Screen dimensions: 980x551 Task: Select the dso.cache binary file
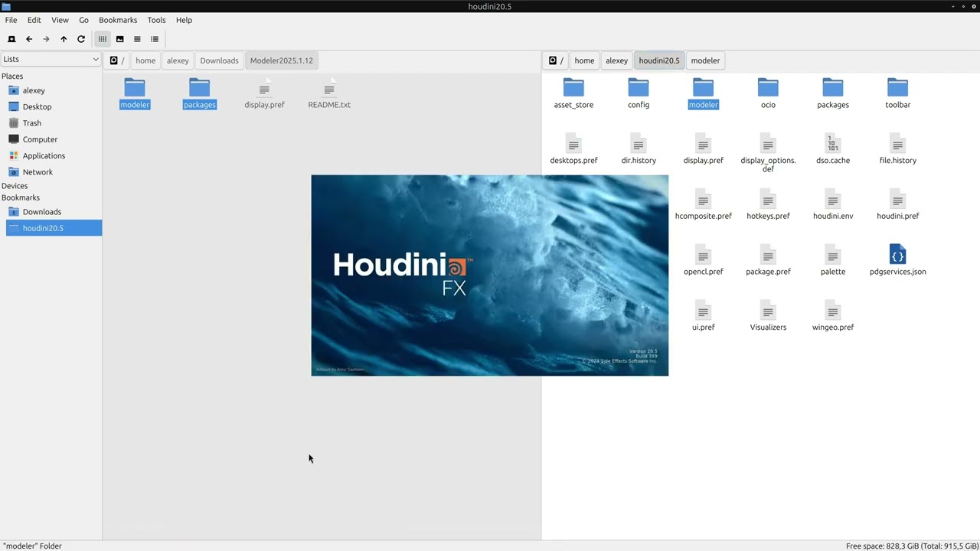(833, 149)
